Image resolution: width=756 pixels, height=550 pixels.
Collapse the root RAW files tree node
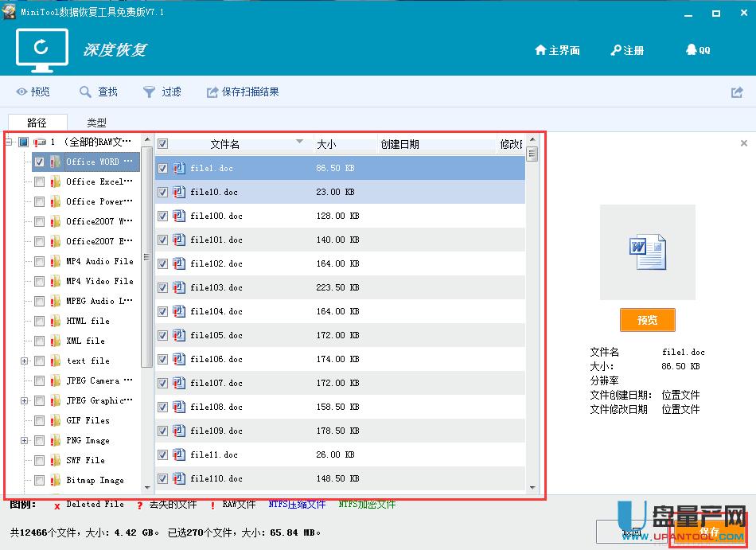pos(8,142)
